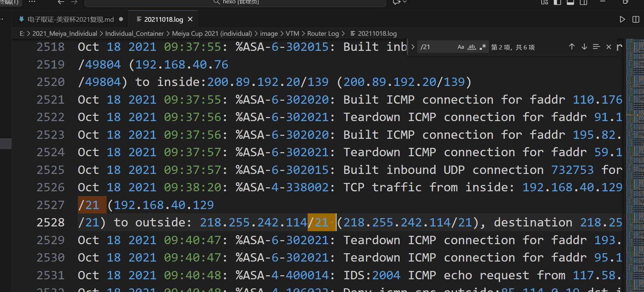Toggle Find in Selection icon

pyautogui.click(x=596, y=47)
